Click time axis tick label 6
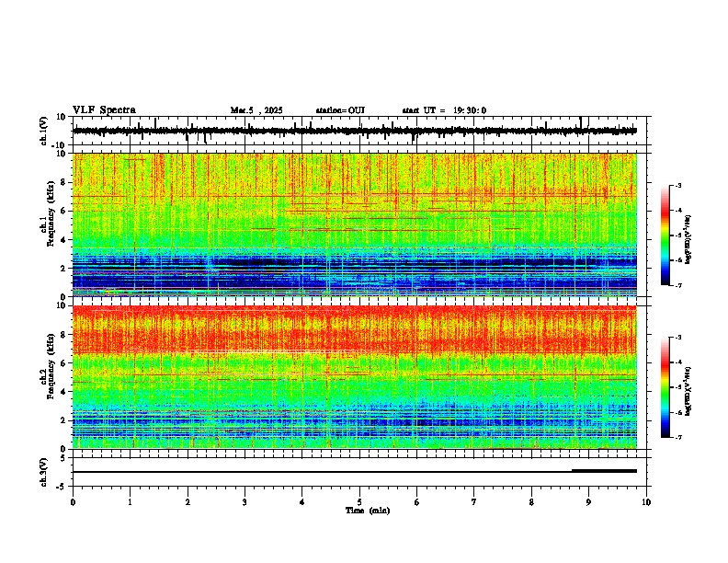 pos(417,502)
